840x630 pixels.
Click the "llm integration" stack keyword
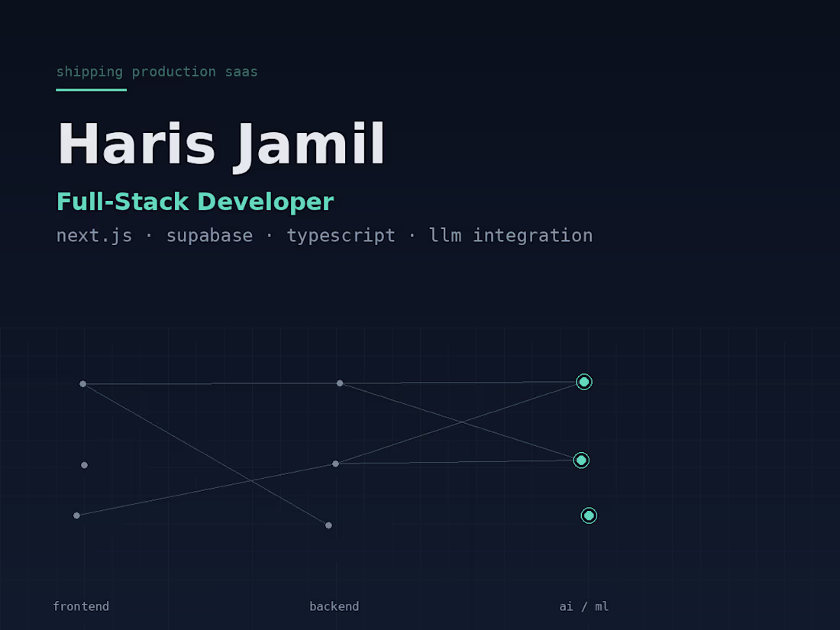[x=511, y=236]
